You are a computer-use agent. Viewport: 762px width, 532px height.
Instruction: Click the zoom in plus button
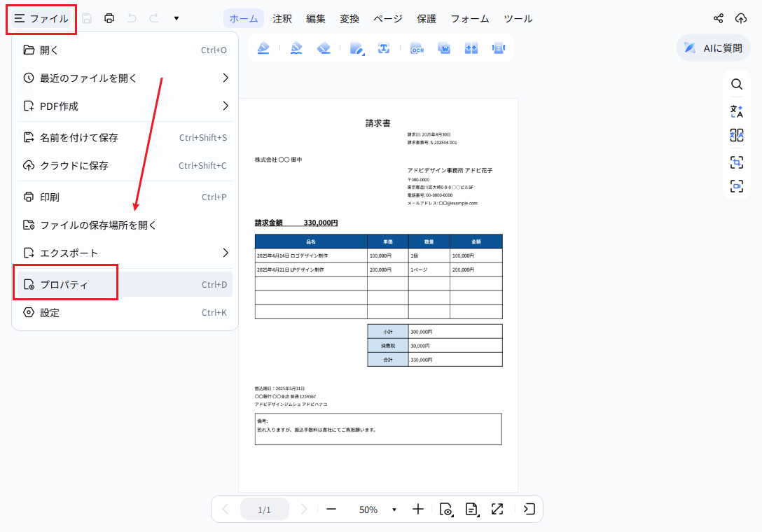tap(418, 509)
